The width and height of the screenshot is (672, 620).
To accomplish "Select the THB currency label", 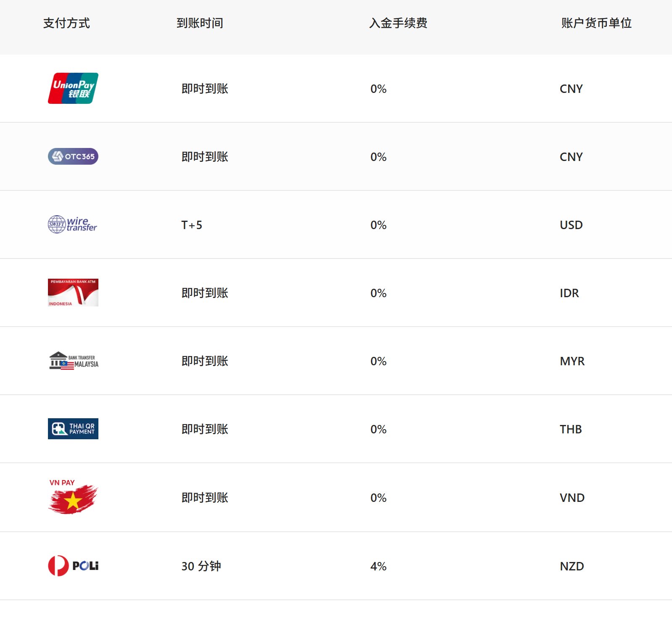I will 571,429.
